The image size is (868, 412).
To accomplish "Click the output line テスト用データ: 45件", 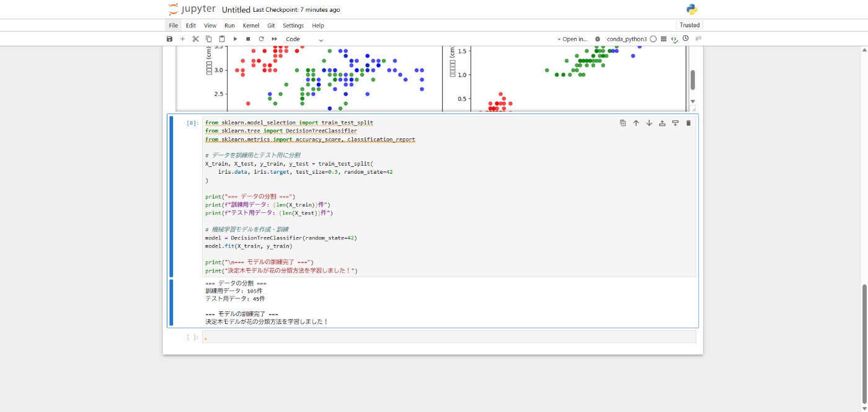I will pos(235,298).
